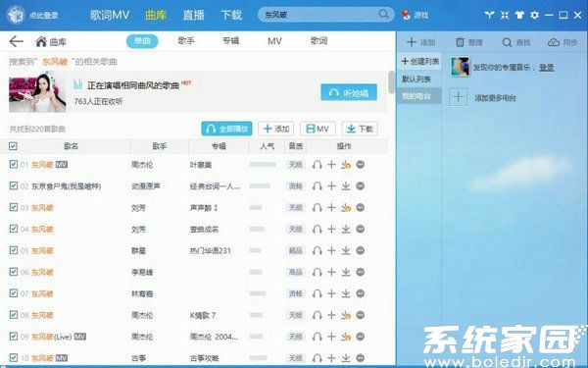This screenshot has height=368, width=588.
Task: Click the vertical scrollbar of results
Action: [392, 81]
